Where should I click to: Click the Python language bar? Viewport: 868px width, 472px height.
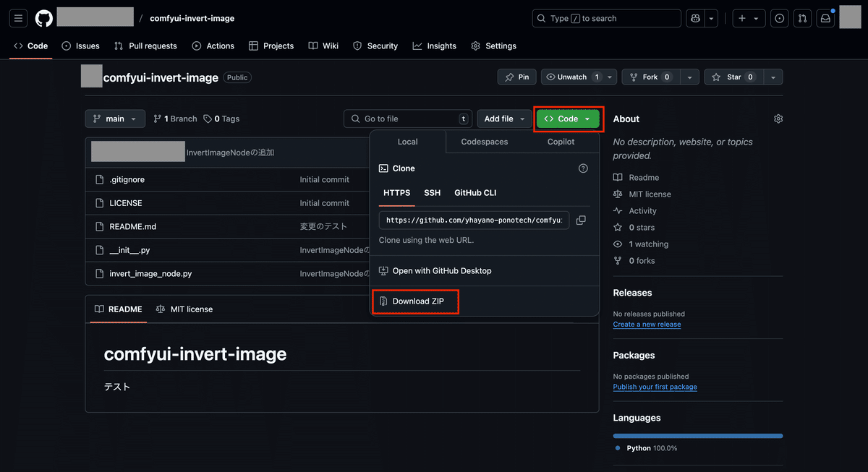pos(698,436)
